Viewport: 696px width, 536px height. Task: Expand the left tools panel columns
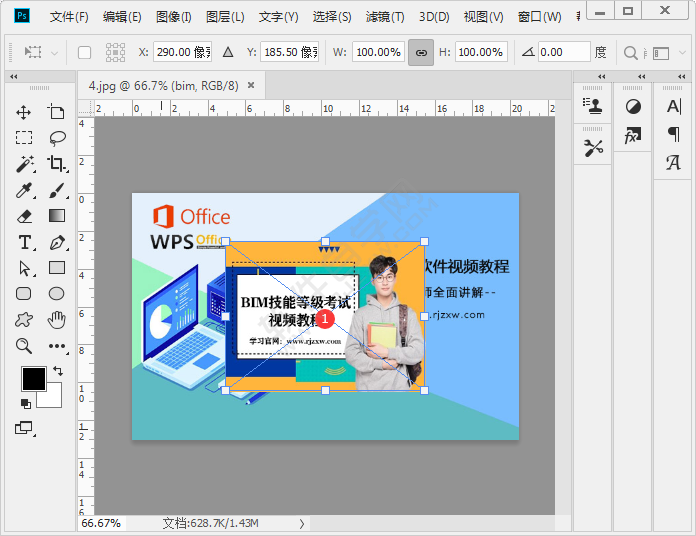click(13, 77)
